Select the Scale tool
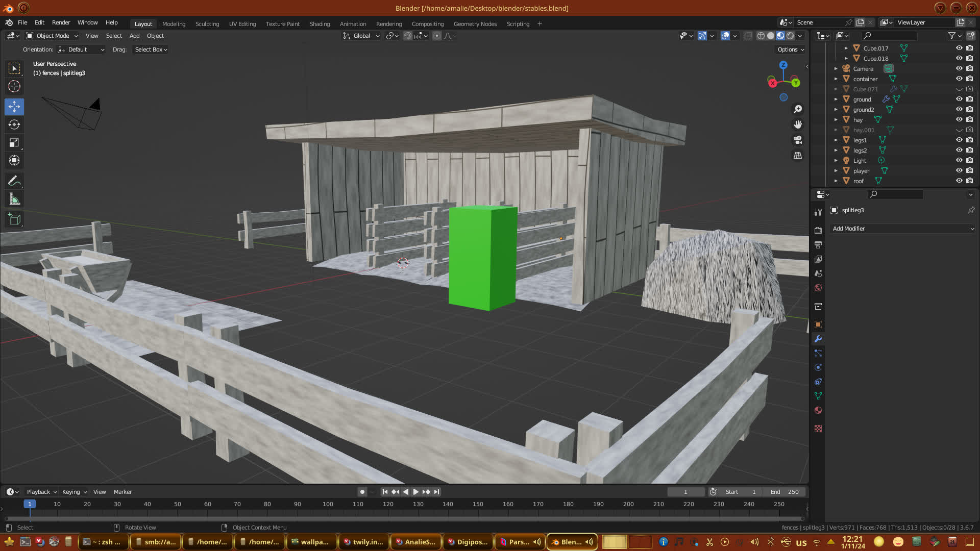The image size is (980, 551). [14, 143]
